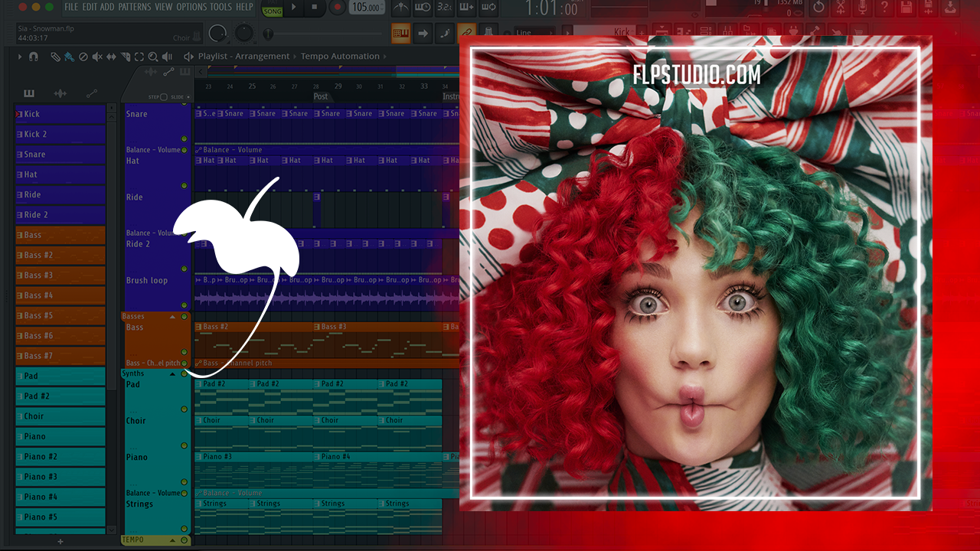Open the OPTIONS menu
980x551 pixels.
(x=191, y=7)
